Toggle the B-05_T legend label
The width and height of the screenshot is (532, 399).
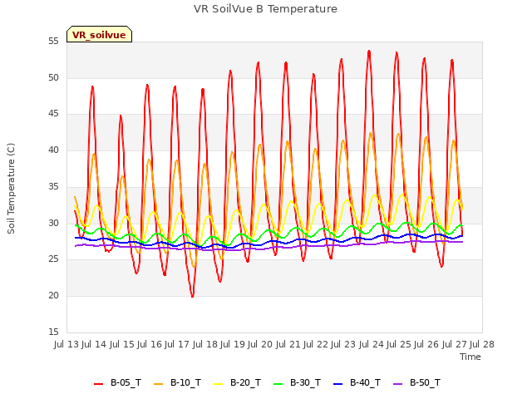pyautogui.click(x=126, y=383)
